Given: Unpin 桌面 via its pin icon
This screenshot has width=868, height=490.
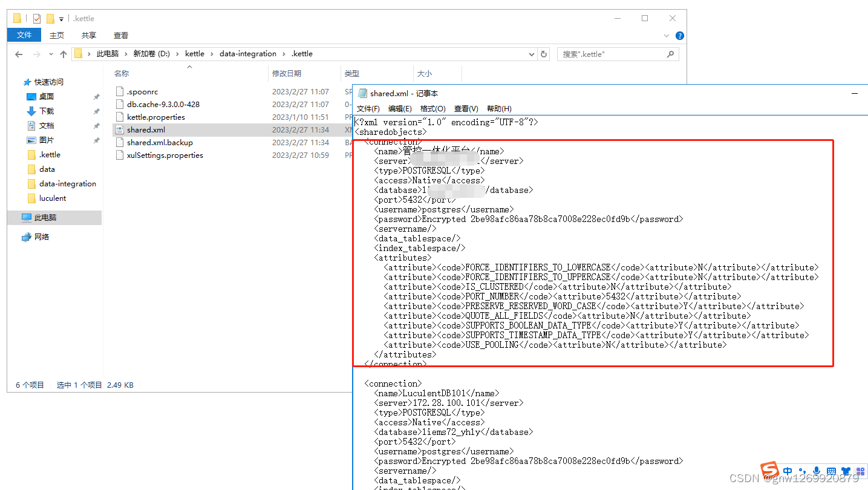Looking at the screenshot, I should (x=96, y=97).
